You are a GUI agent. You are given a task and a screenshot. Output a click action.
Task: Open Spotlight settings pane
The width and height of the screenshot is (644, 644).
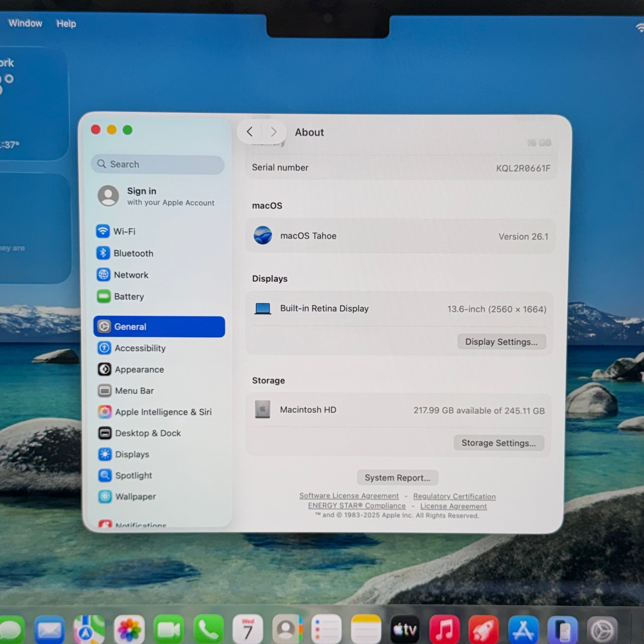tap(133, 475)
